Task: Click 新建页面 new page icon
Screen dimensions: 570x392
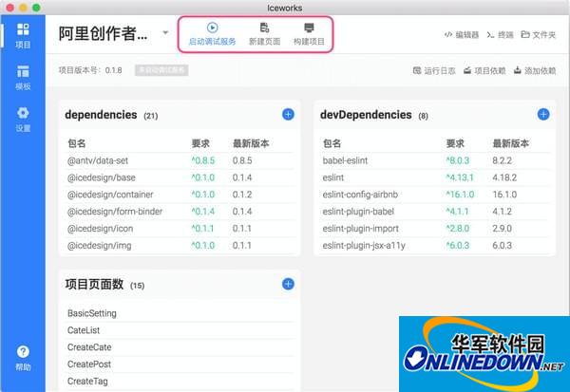Action: 265,28
